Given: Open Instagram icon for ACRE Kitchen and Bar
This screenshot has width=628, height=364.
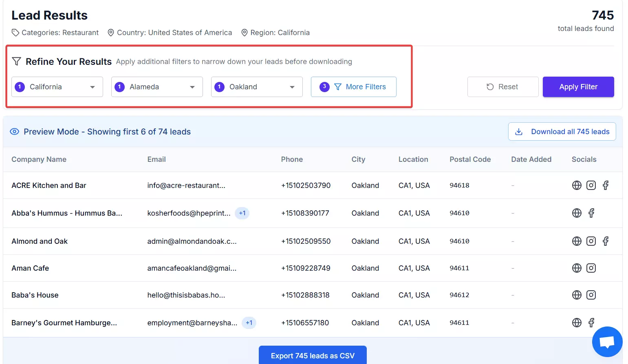Looking at the screenshot, I should pyautogui.click(x=591, y=185).
